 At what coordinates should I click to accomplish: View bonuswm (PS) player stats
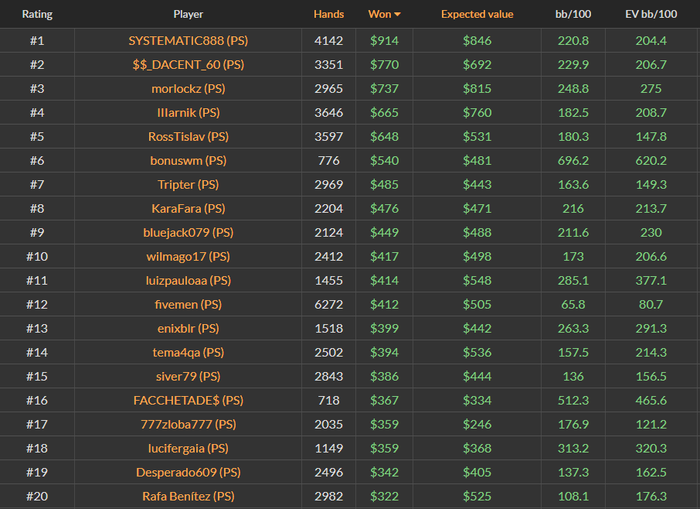(188, 161)
